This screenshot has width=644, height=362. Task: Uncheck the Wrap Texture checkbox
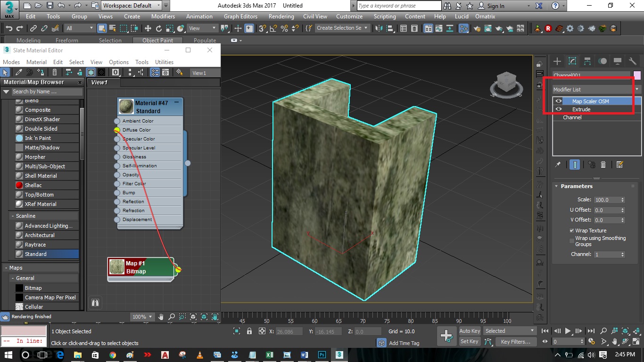572,230
